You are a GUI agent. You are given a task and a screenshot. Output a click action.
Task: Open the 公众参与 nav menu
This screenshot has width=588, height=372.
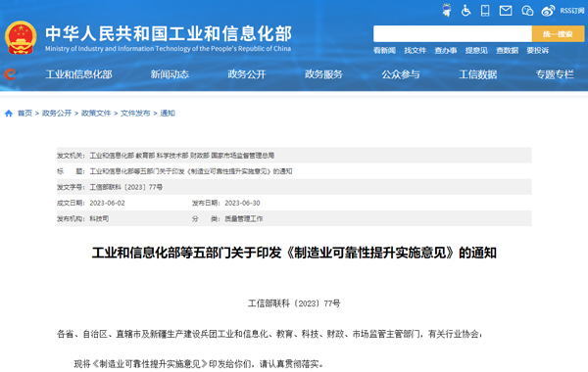pos(401,74)
